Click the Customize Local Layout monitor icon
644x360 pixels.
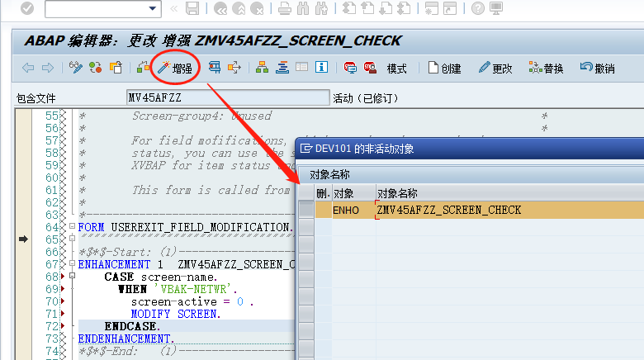(x=496, y=8)
